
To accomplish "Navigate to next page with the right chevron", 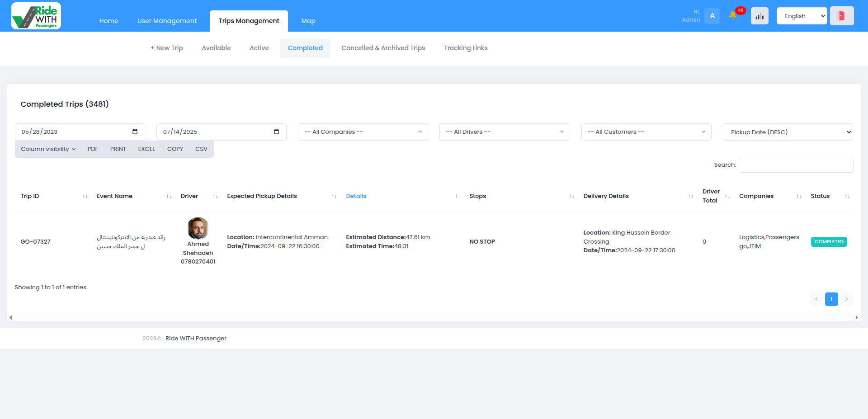I will [847, 299].
